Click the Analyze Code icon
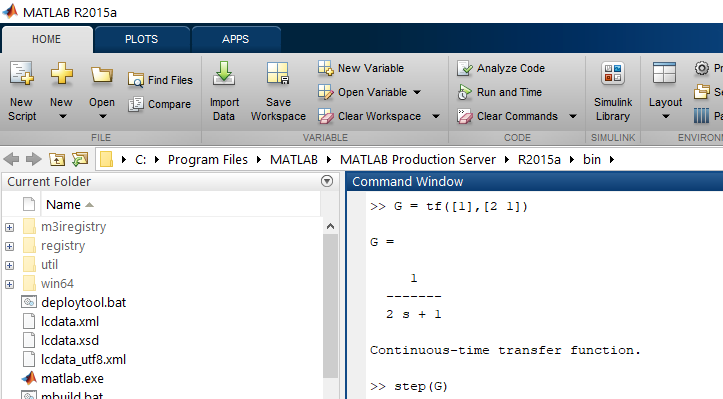The image size is (723, 399). pyautogui.click(x=465, y=68)
